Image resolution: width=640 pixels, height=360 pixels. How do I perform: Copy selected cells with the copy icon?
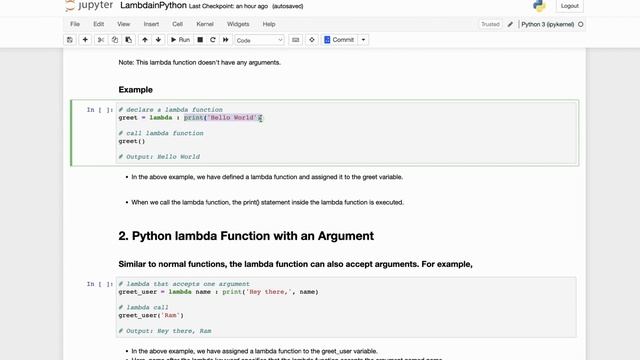[115, 40]
